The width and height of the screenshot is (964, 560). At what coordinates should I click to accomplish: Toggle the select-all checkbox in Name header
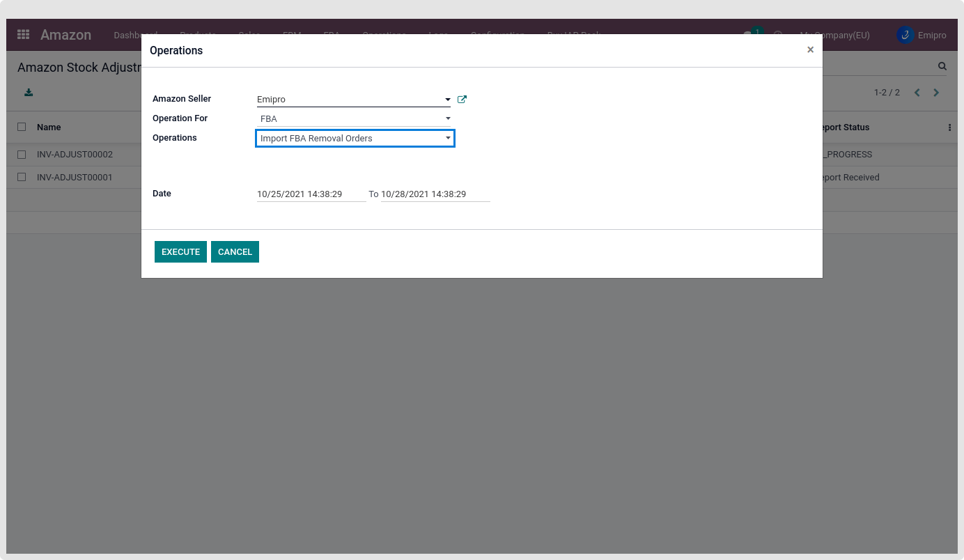coord(22,127)
